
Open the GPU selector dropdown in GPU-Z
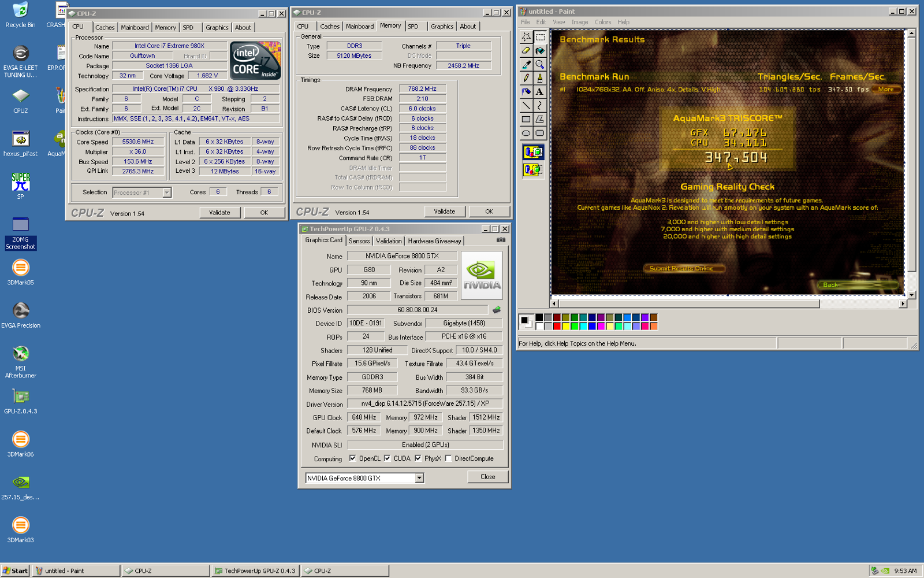pos(419,478)
